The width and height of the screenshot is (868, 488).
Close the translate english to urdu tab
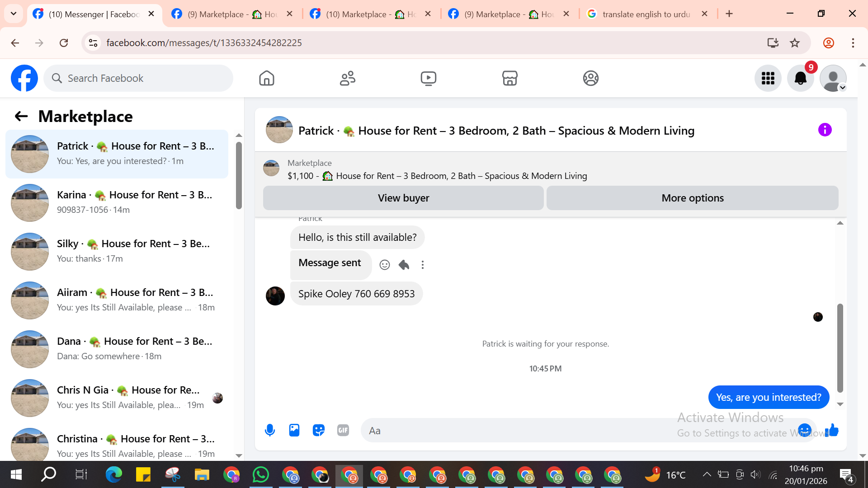(x=704, y=14)
